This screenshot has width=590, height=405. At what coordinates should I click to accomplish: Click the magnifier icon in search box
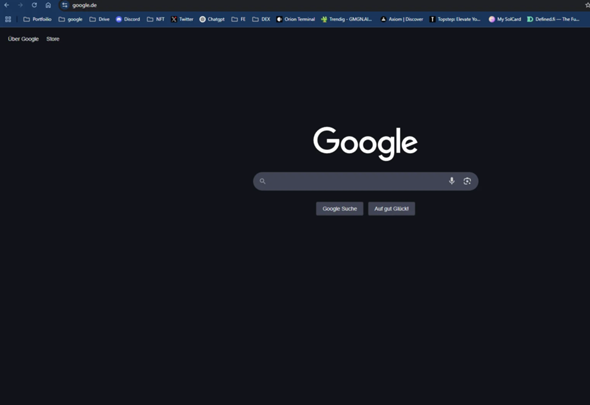263,181
